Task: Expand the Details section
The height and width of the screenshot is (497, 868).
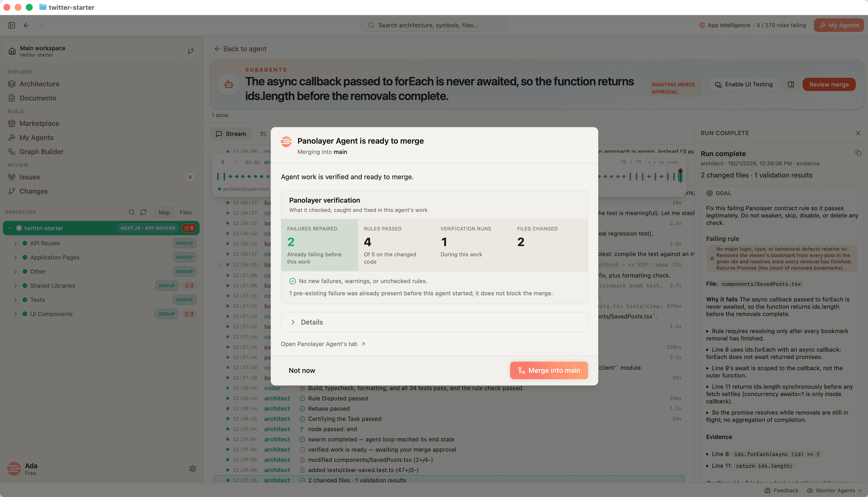Action: (x=434, y=322)
